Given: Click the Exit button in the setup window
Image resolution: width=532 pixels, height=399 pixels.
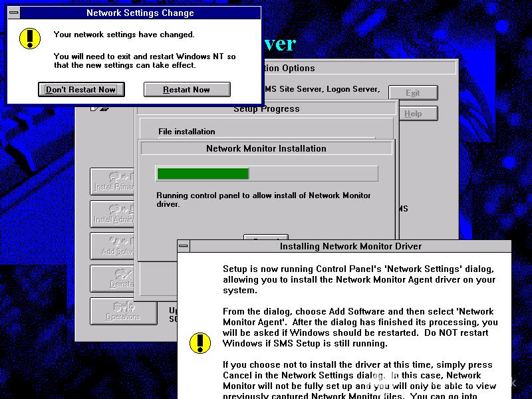Looking at the screenshot, I should [413, 92].
